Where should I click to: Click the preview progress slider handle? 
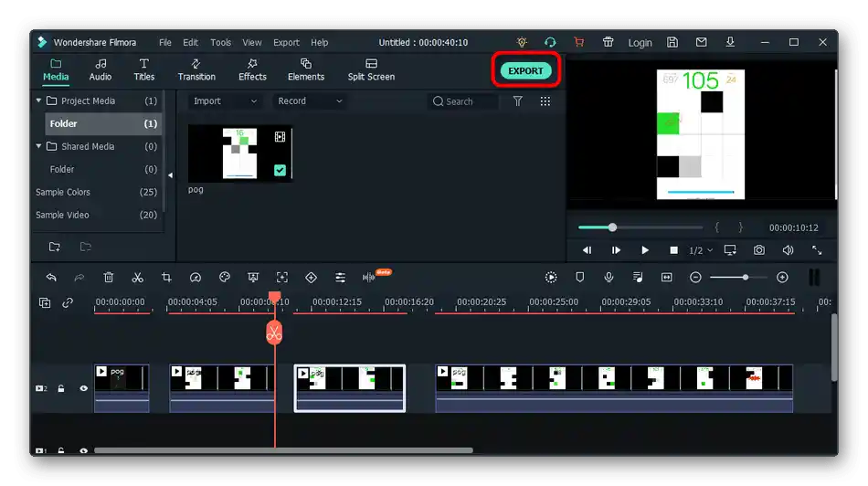point(612,227)
